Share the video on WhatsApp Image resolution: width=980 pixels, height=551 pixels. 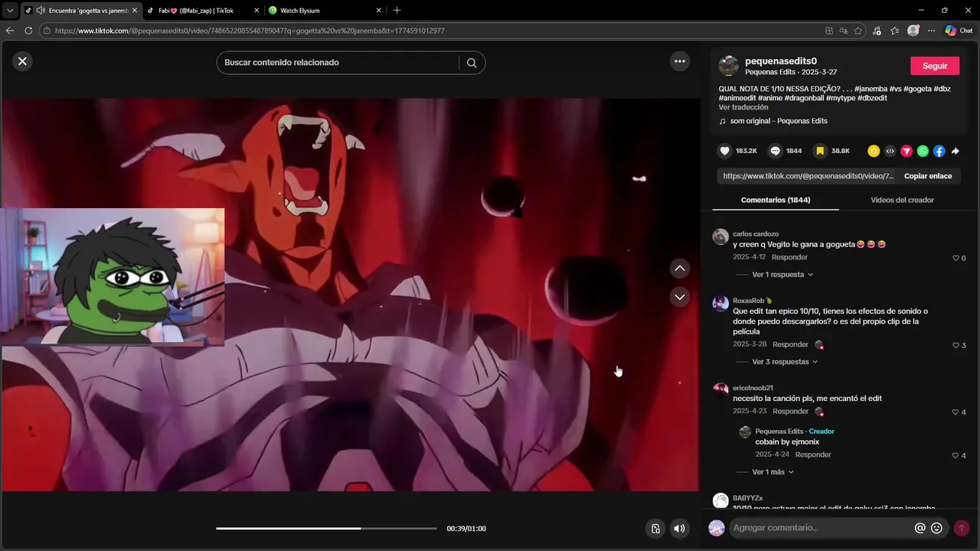pyautogui.click(x=923, y=151)
